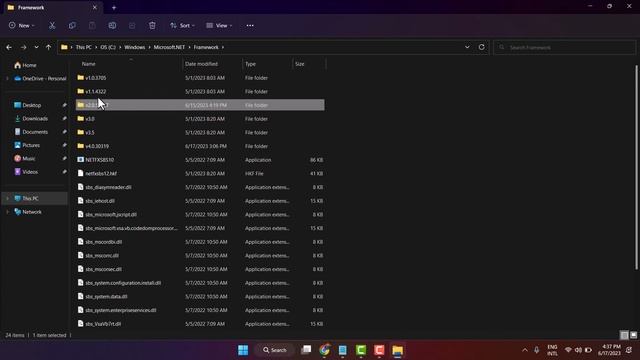Open the ENG INTL language switcher
This screenshot has width=640, height=360.
tap(552, 350)
